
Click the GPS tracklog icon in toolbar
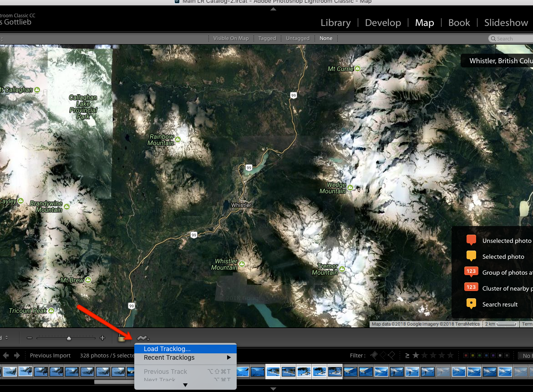pos(143,338)
